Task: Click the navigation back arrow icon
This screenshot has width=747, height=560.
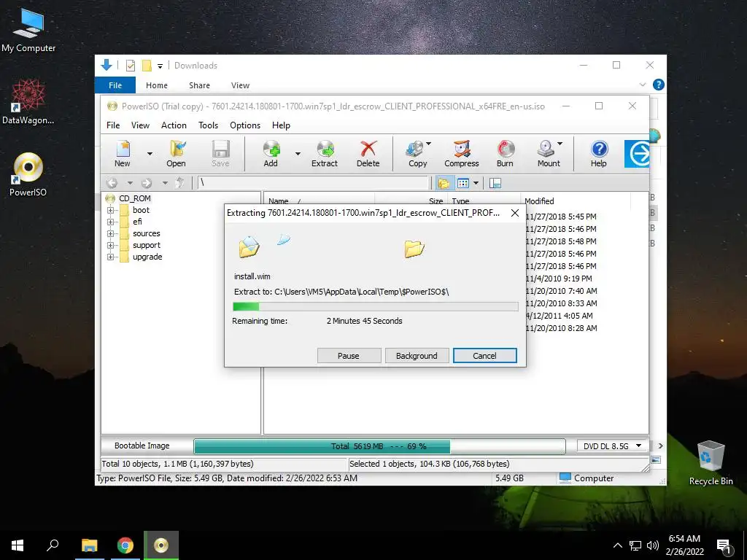Action: 112,183
